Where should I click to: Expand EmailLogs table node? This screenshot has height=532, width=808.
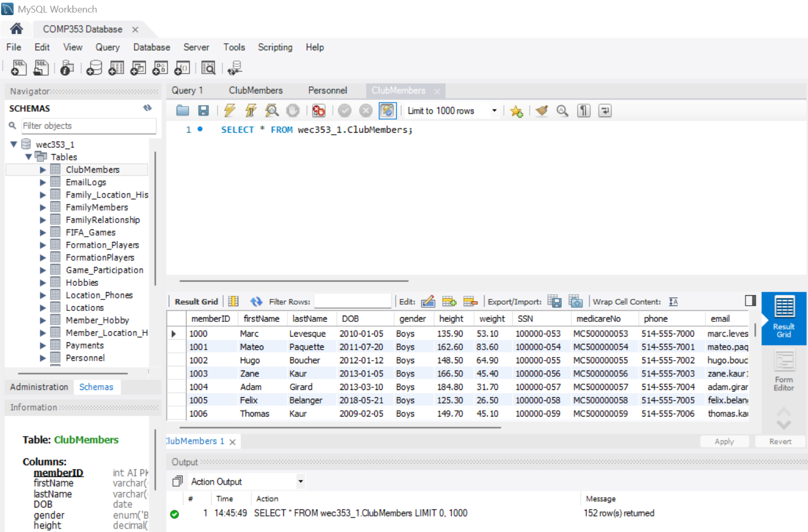click(43, 182)
